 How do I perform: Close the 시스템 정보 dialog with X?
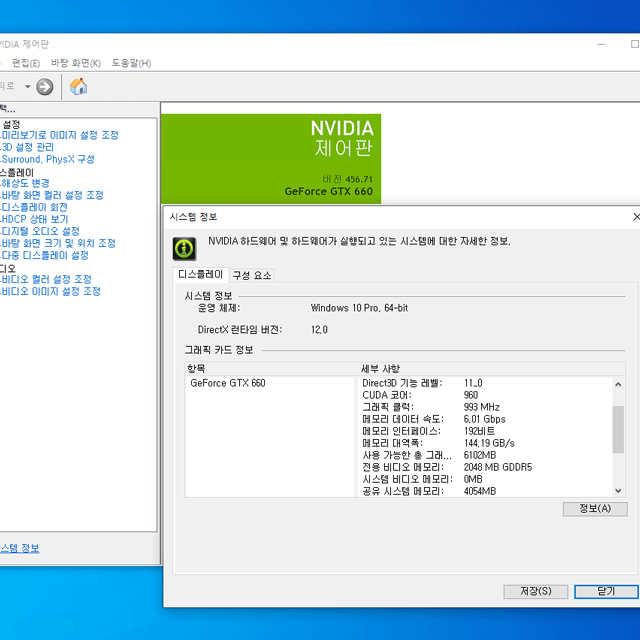[636, 217]
